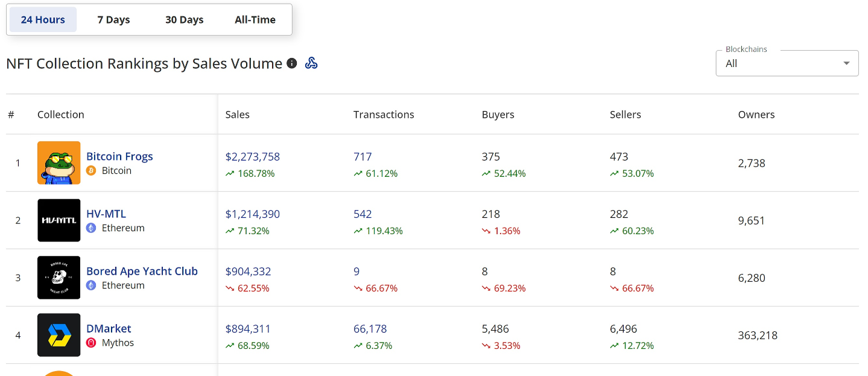The height and width of the screenshot is (376, 868).
Task: Open the Bored Ape Yacht Club skull logo
Action: point(59,278)
